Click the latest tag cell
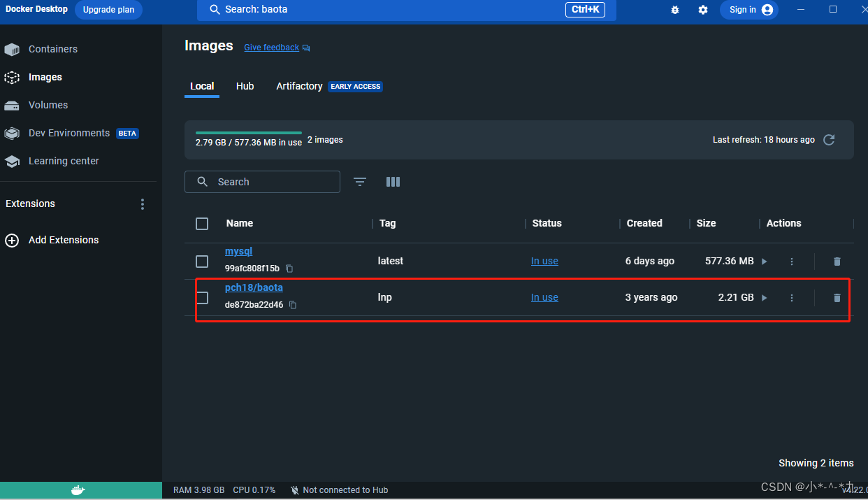The height and width of the screenshot is (500, 868). point(391,261)
